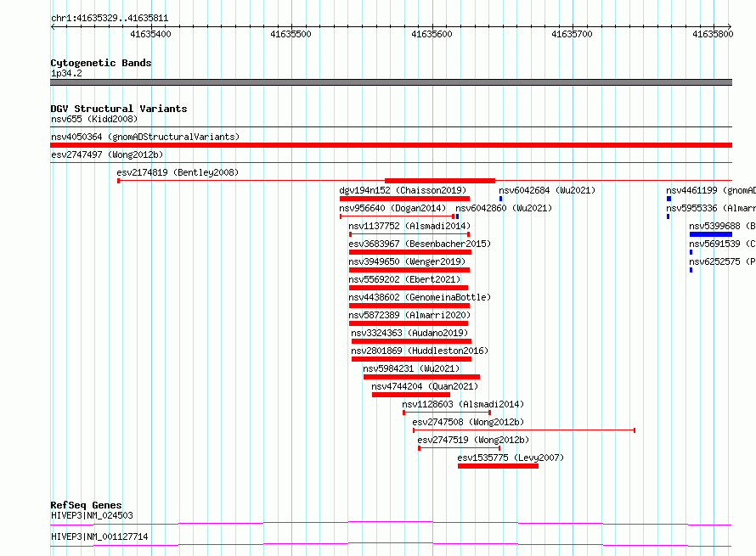Click the red bar under esv3683967
The width and height of the screenshot is (756, 556).
(409, 252)
